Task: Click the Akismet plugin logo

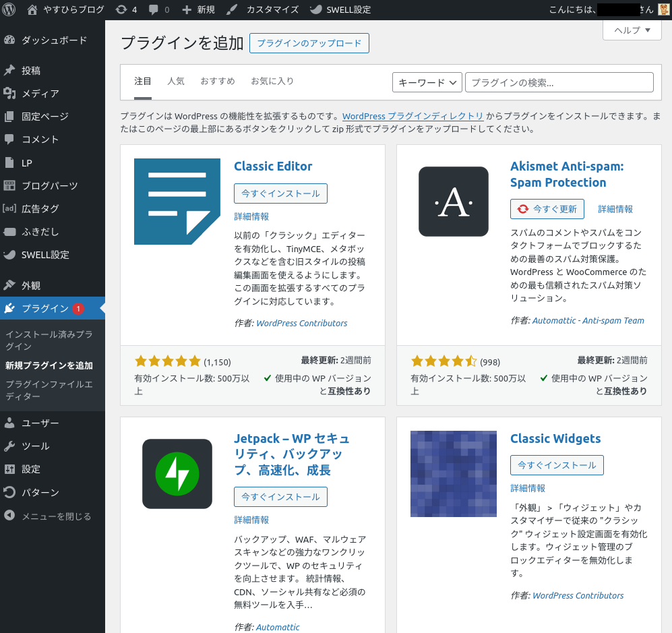Action: 453,202
